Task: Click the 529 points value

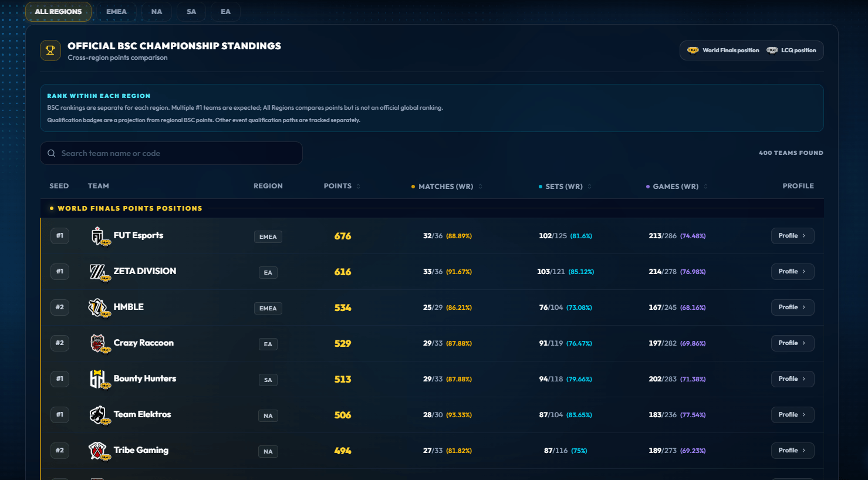Action: pyautogui.click(x=343, y=343)
